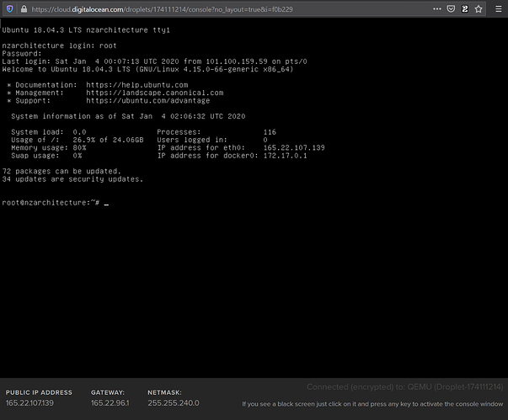Click the 'Ubuntu 18.04.3 LTS nzarchitecture tty1' line
The height and width of the screenshot is (420, 508).
tap(86, 30)
